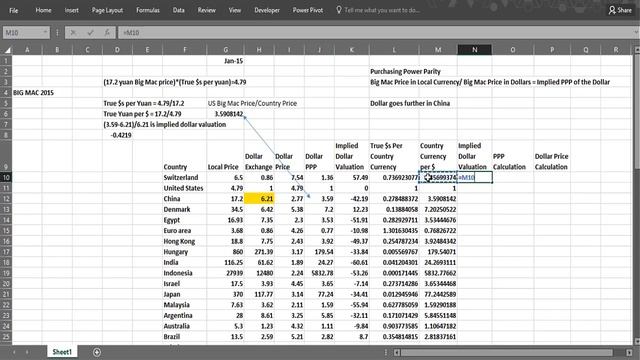Open the Data ribbon tab
640x360 pixels.
coord(178,10)
